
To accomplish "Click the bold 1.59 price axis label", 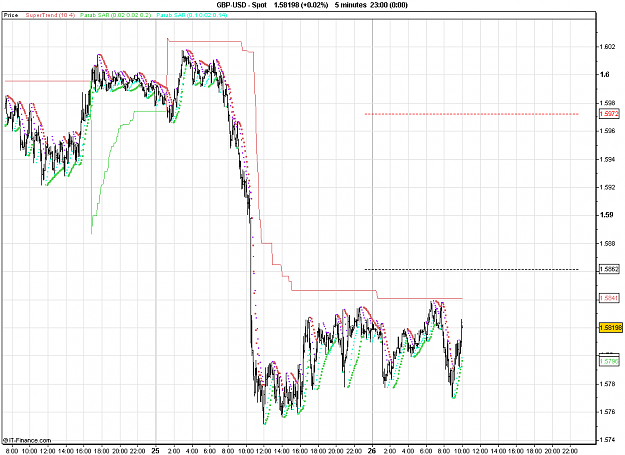I will point(606,215).
